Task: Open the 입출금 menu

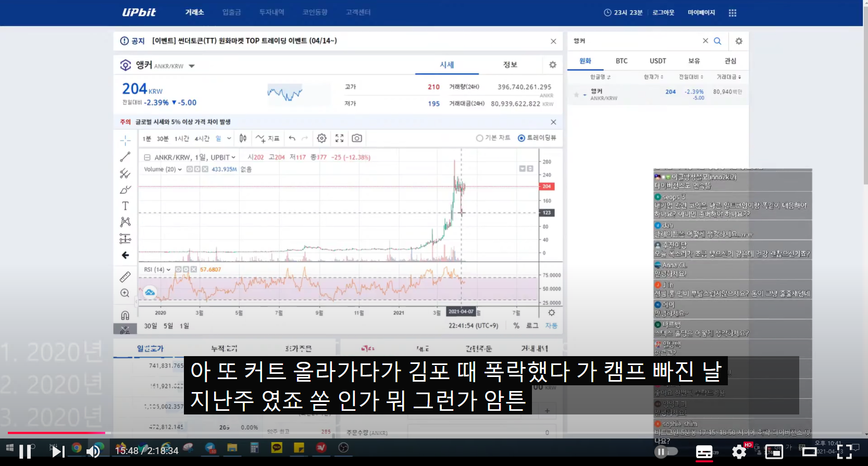Action: (x=231, y=12)
